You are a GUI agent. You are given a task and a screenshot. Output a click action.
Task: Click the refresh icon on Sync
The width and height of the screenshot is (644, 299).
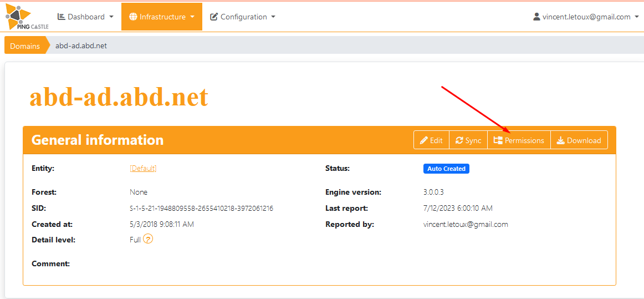tap(459, 141)
